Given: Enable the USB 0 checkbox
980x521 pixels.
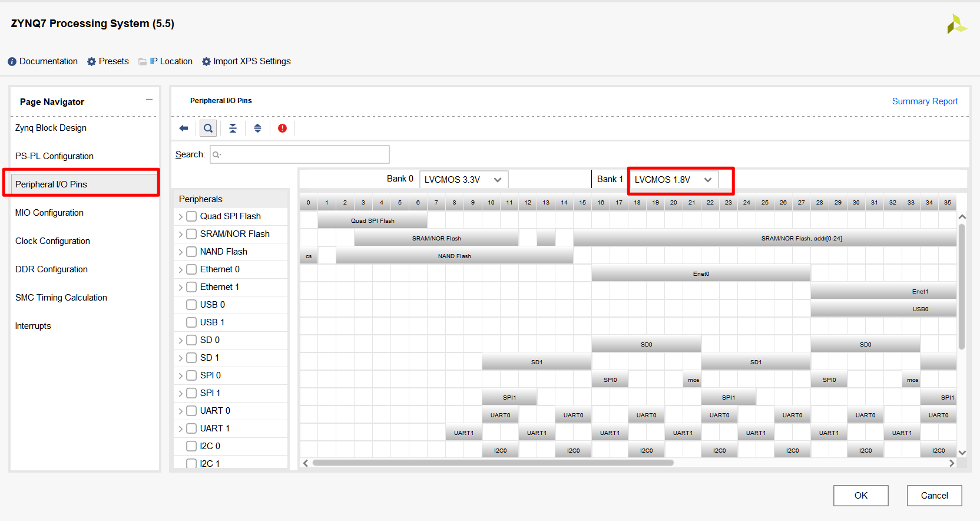Looking at the screenshot, I should click(x=191, y=305).
